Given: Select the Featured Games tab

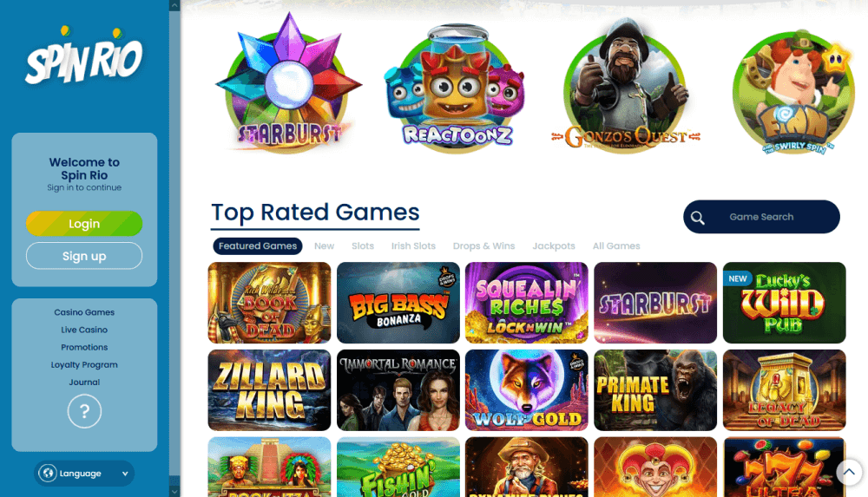Looking at the screenshot, I should point(258,245).
